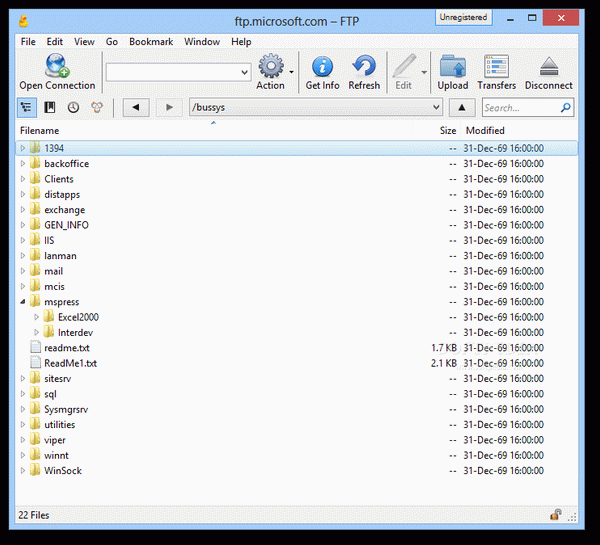The image size is (600, 545).
Task: Disconnect from the FTP server
Action: (549, 67)
